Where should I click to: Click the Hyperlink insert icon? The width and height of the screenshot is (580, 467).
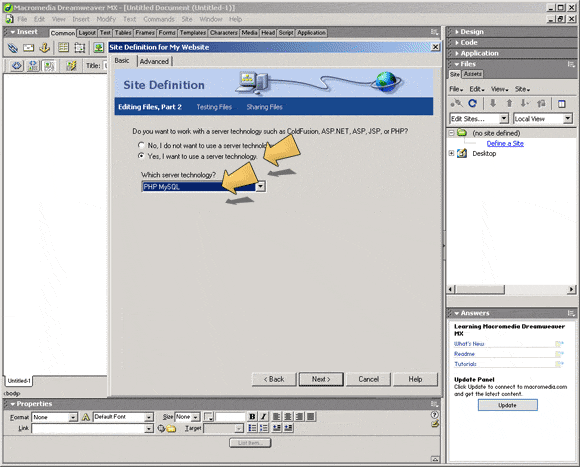(x=13, y=47)
